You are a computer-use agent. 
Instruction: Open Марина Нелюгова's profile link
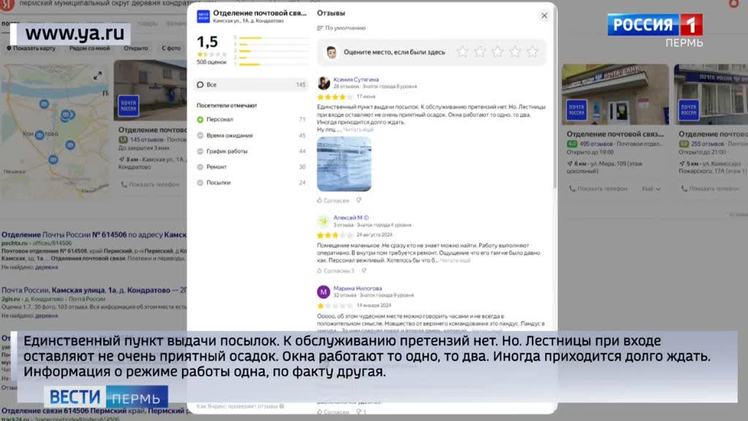(358, 288)
